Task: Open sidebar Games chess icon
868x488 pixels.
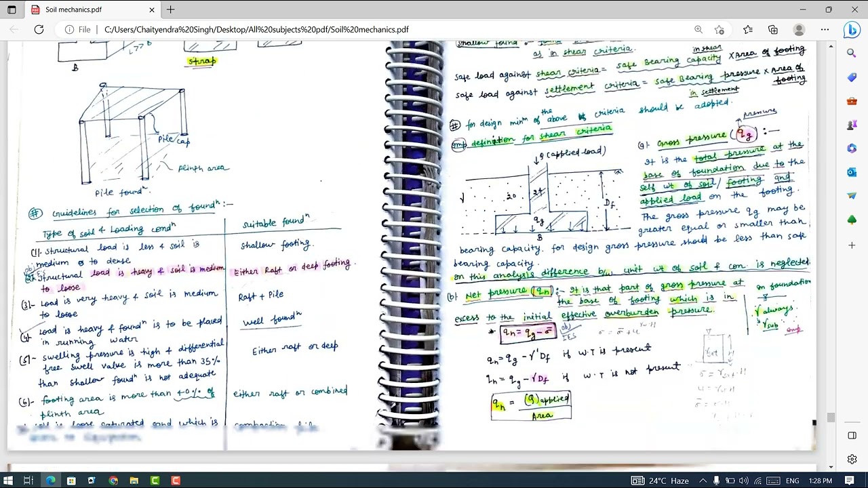Action: coord(852,125)
